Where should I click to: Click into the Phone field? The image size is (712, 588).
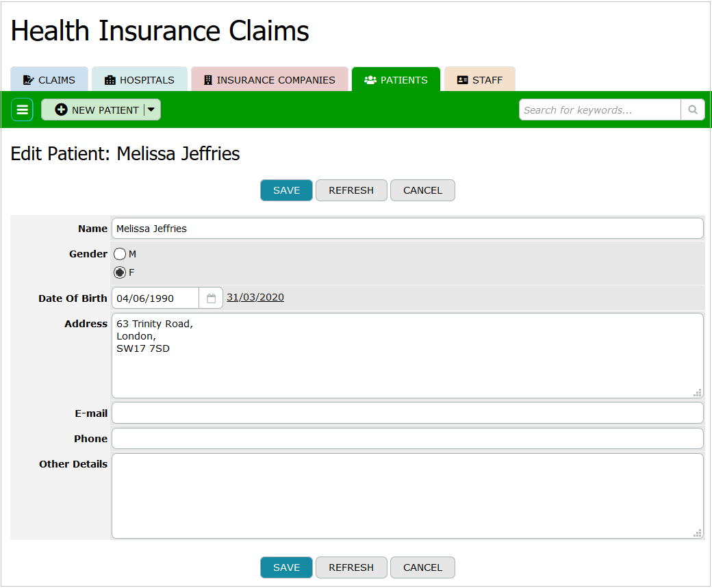point(407,438)
